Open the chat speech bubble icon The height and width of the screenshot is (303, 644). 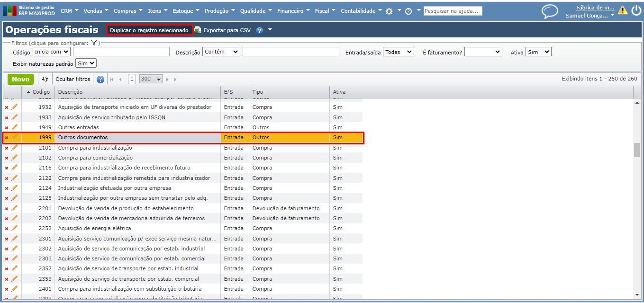(550, 11)
